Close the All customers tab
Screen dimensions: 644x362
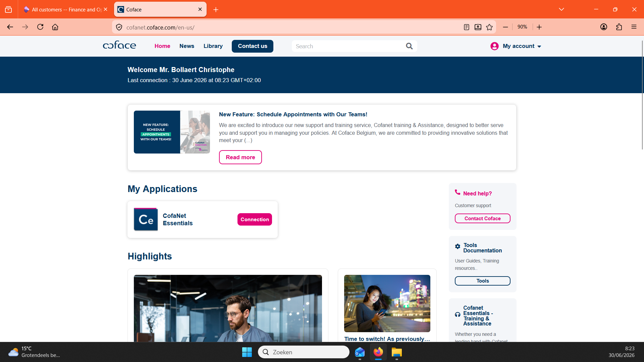pos(106,9)
